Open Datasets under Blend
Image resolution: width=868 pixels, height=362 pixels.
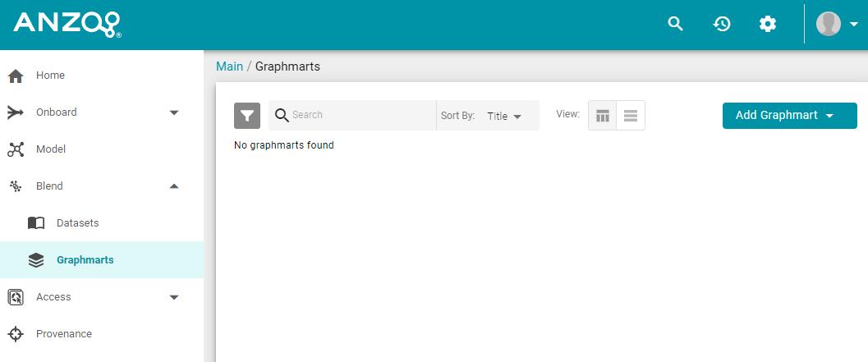[x=77, y=223]
